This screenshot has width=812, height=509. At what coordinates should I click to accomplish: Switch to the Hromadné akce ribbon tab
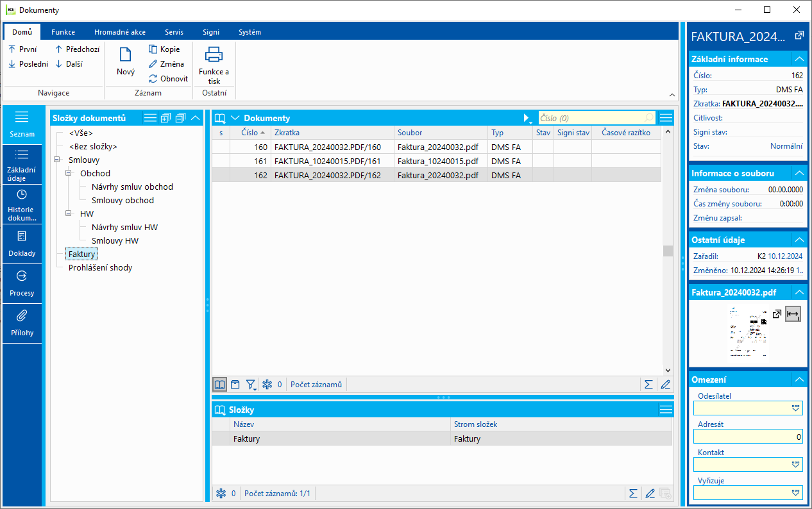point(120,32)
